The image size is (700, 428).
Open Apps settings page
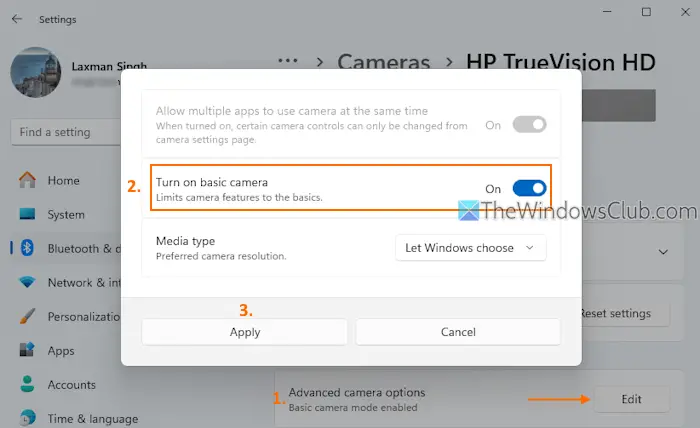[61, 351]
